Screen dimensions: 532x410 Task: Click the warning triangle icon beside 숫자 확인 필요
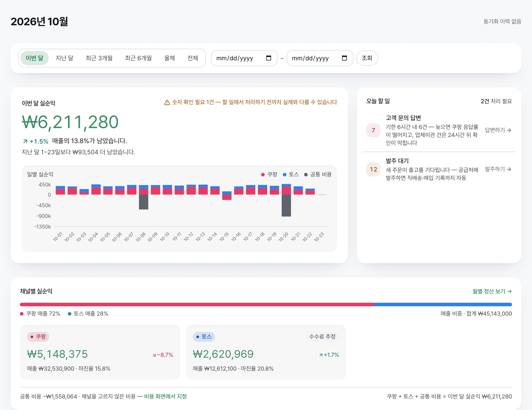tap(167, 102)
